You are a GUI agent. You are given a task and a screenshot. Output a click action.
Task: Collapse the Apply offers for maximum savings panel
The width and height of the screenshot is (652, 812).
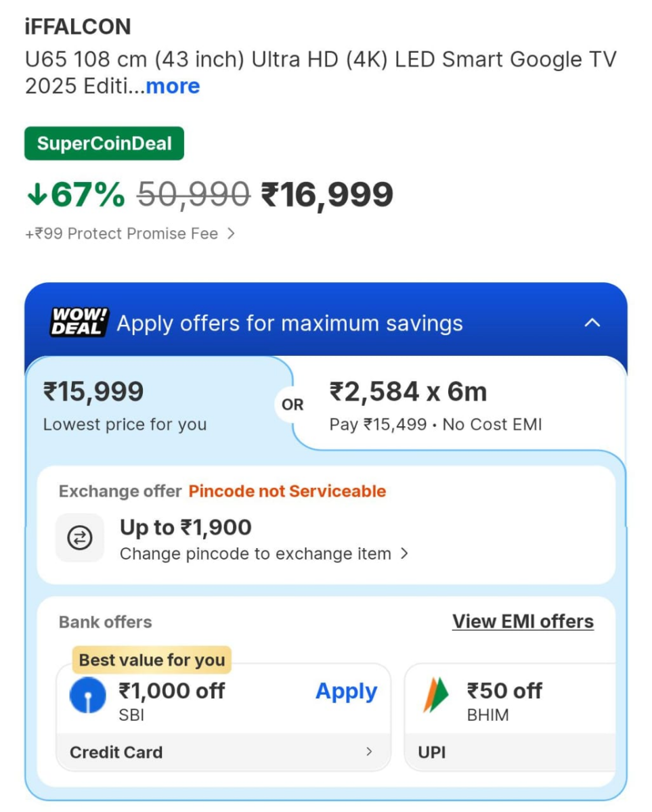[x=592, y=323]
